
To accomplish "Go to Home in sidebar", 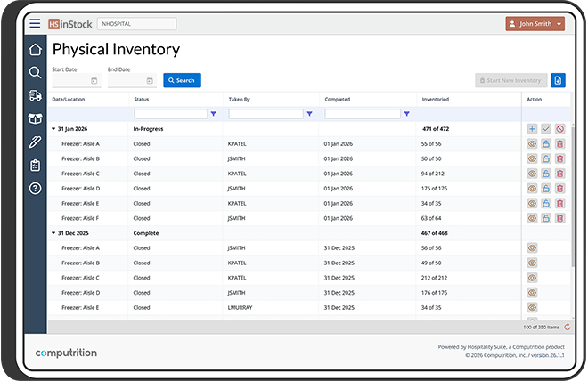I will (35, 50).
